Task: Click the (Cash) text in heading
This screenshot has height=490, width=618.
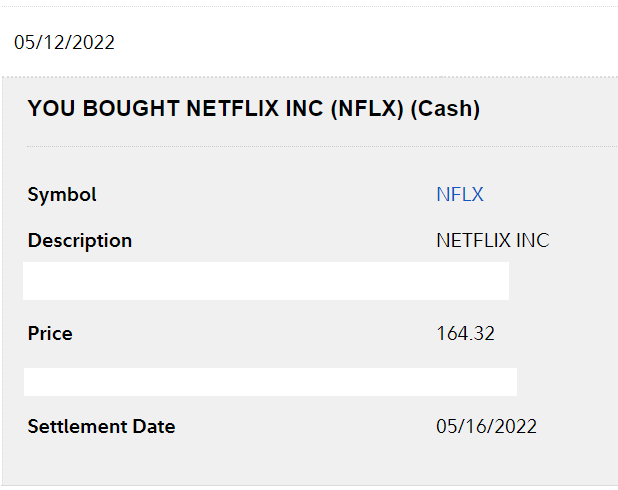Action: coord(445,109)
